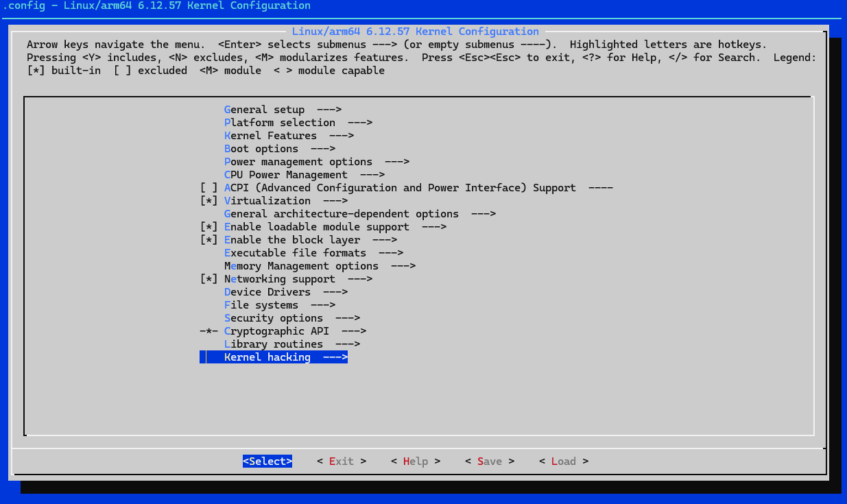The height and width of the screenshot is (504, 847).
Task: Select ACPI (Advanced Configuration and Power Interface) Support
Action: 400,188
